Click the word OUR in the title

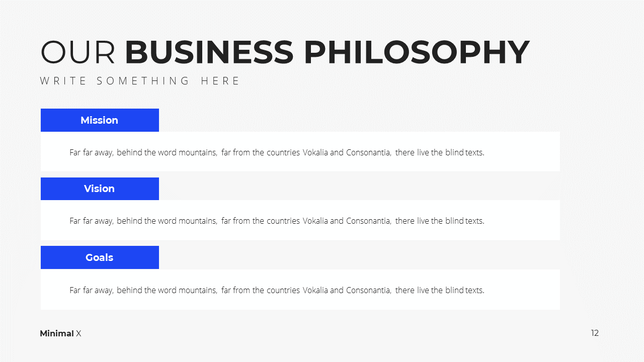click(x=78, y=52)
